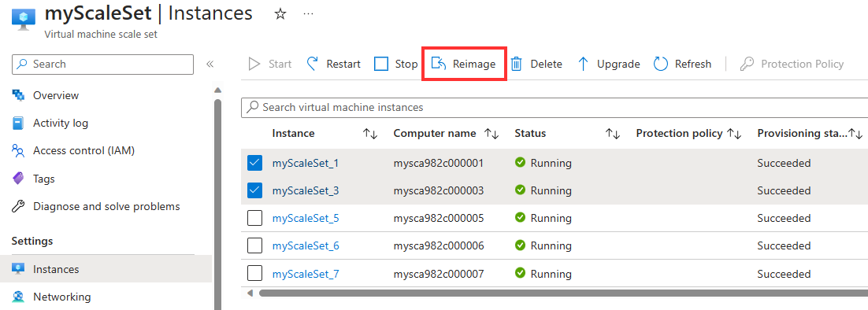Open the myScaleSet_1 instance link
This screenshot has height=310, width=868.
[x=306, y=163]
